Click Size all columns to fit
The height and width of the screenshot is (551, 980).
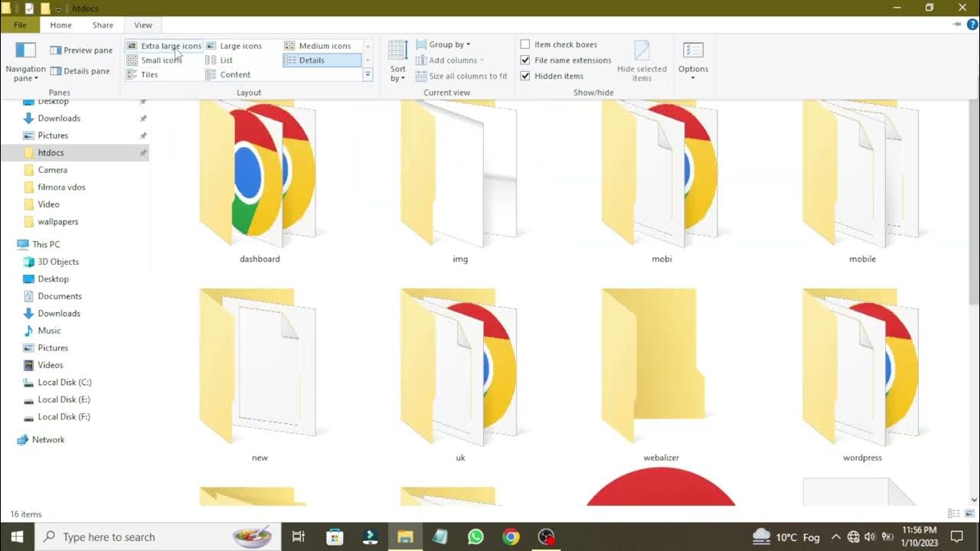[462, 76]
